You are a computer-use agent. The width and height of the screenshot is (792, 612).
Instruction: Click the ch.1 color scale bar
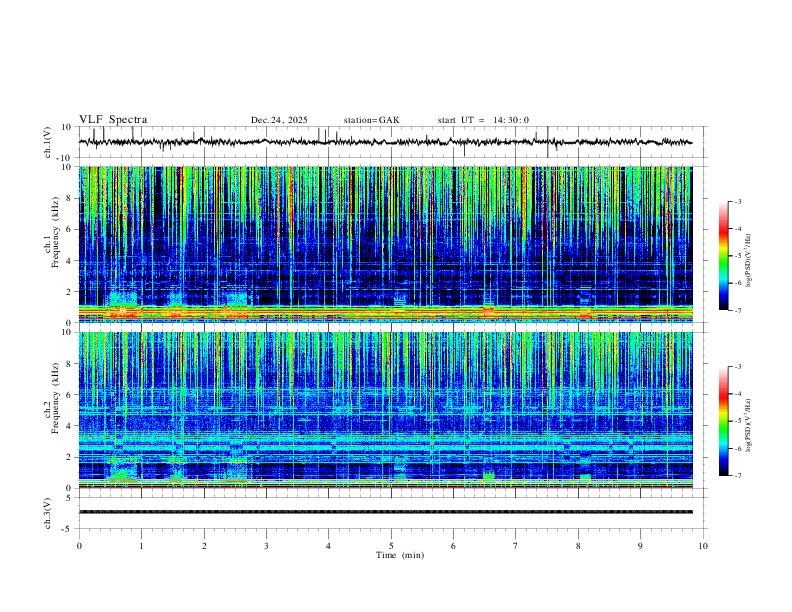point(723,256)
